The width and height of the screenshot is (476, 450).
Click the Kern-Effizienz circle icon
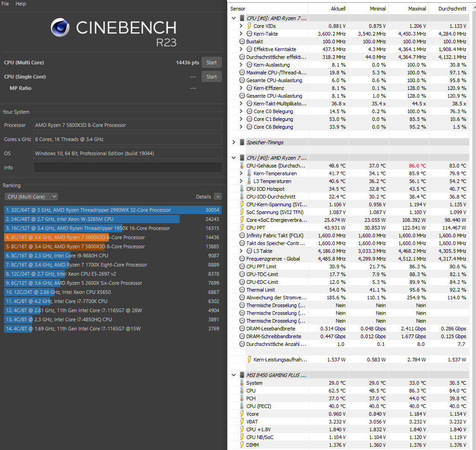point(249,88)
